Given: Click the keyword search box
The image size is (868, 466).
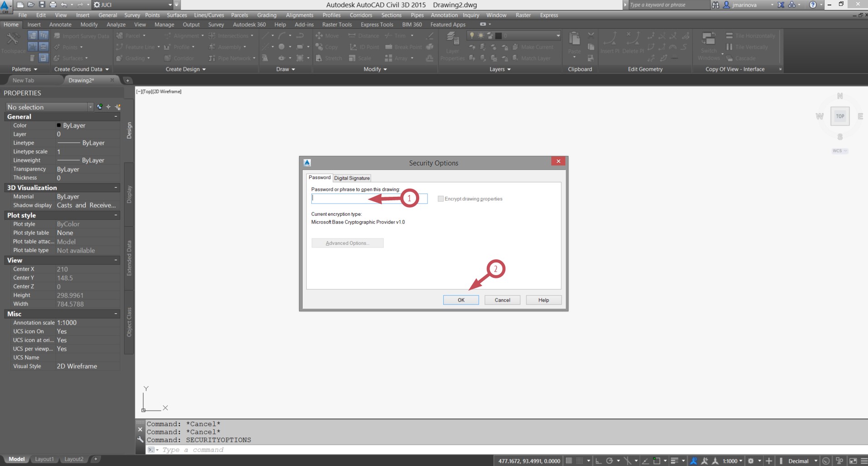Looking at the screenshot, I should [x=669, y=5].
